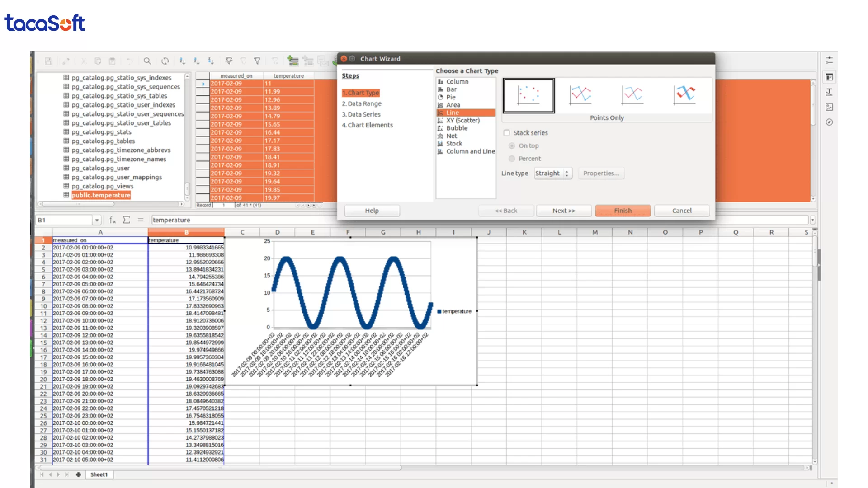Open the Name Box dropdown arrow
Screen dimensions: 868x488
point(97,221)
